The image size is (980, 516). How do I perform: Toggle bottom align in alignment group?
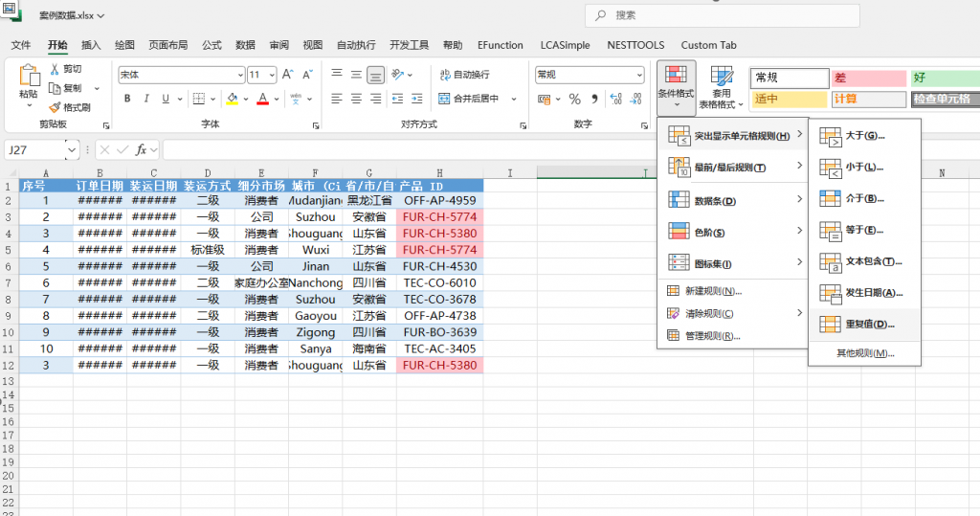coord(375,76)
